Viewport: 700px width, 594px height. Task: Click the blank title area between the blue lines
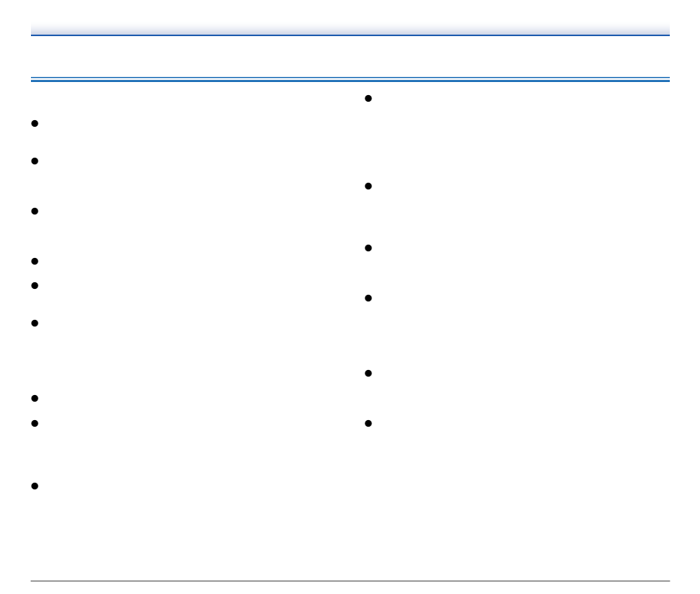[x=350, y=56]
